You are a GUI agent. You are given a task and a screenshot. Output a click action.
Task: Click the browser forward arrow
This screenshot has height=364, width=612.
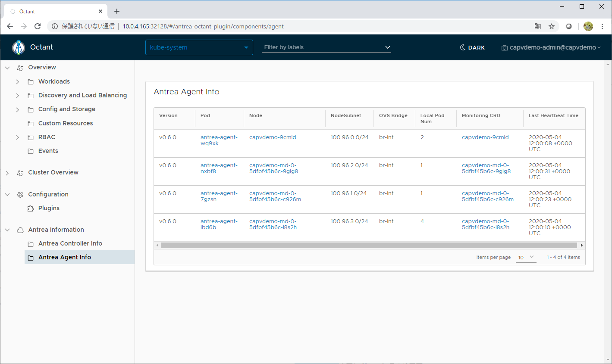pos(24,26)
